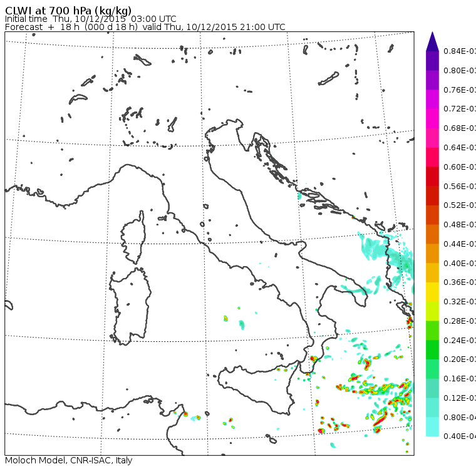Select legend color band between 0.24E and 0.20E
This screenshot has width=476, height=469.
click(x=432, y=350)
